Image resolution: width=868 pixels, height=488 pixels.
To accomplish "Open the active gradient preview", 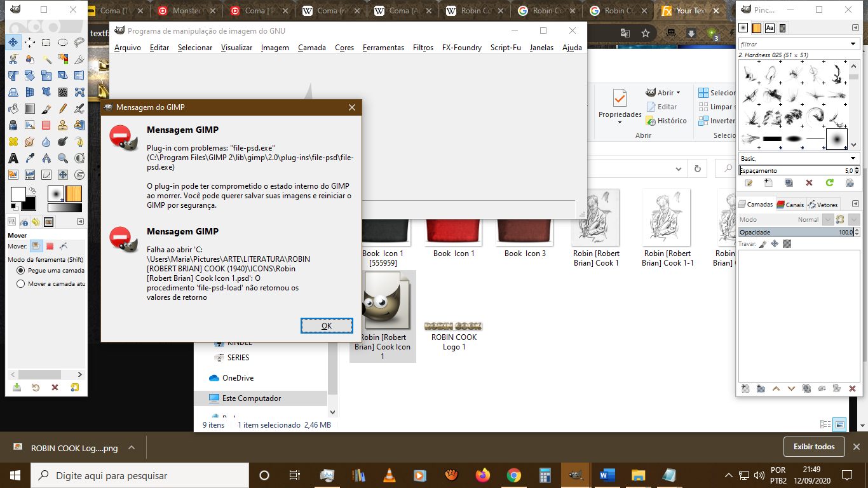I will [65, 207].
